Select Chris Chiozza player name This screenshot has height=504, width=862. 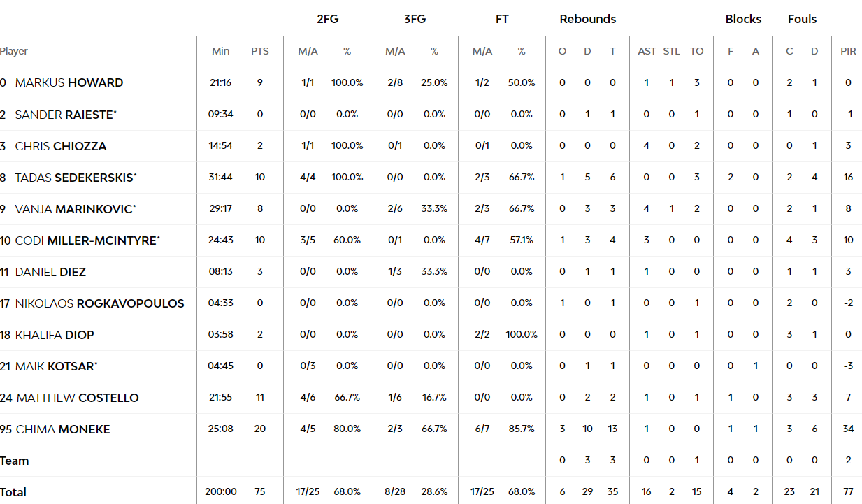tap(61, 146)
